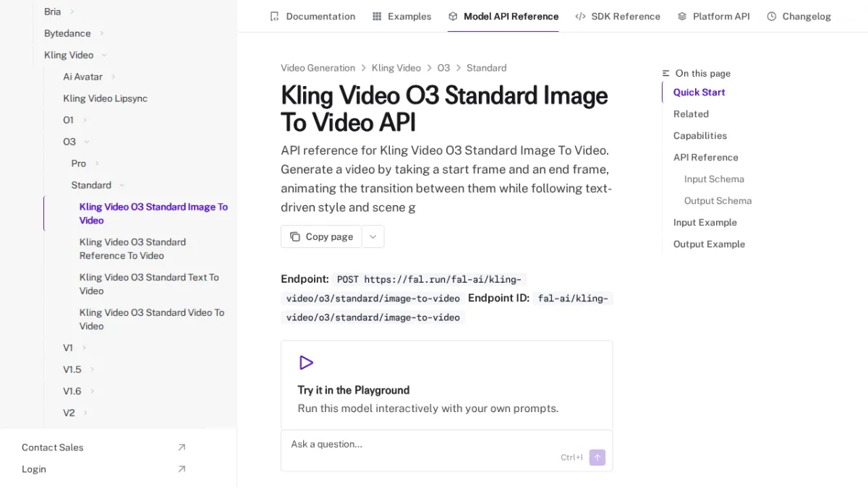The height and width of the screenshot is (488, 868).
Task: Click the Documentation book icon
Action: click(274, 16)
